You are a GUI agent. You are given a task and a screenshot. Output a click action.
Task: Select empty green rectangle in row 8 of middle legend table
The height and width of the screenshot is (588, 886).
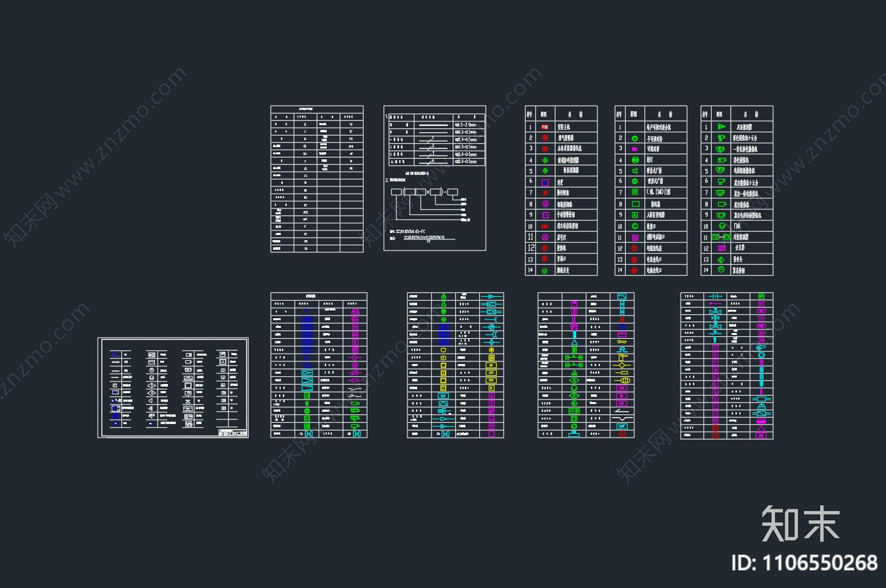pyautogui.click(x=634, y=204)
